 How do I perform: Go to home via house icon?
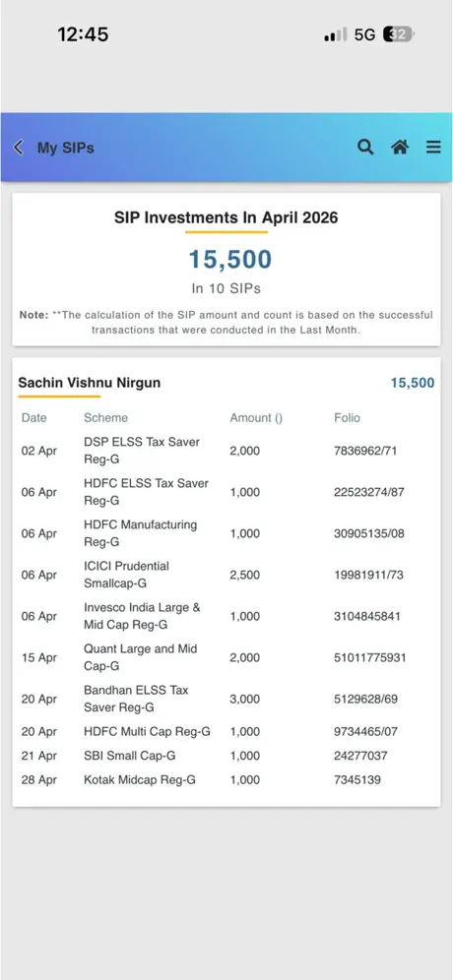click(400, 147)
